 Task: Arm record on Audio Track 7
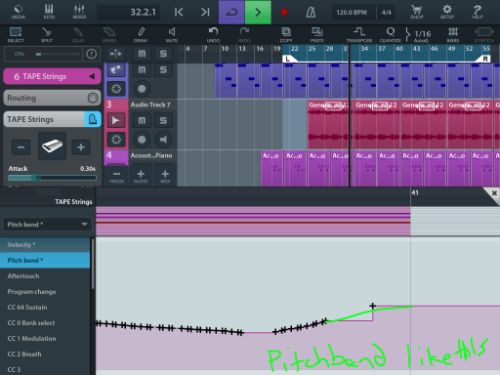click(x=142, y=139)
